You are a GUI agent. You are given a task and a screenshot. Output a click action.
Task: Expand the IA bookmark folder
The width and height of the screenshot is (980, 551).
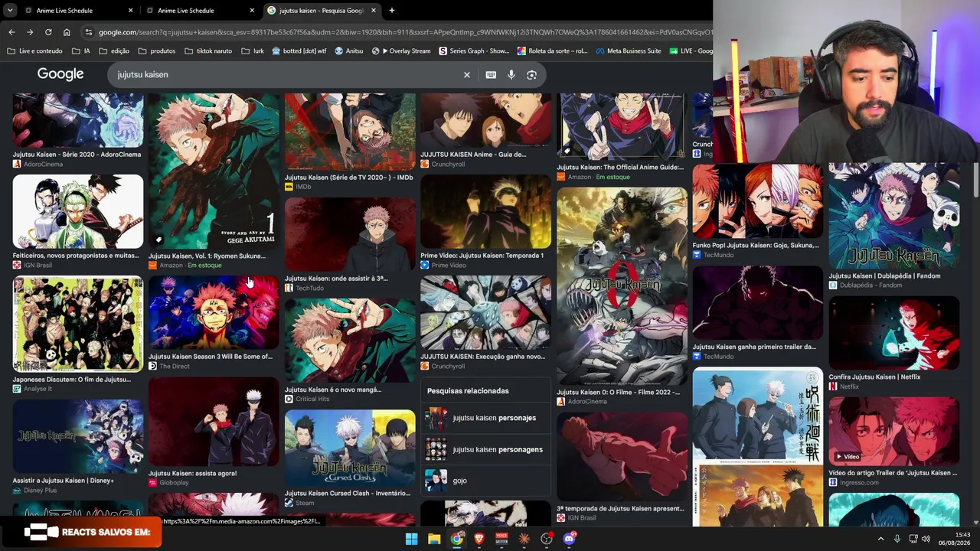[81, 51]
